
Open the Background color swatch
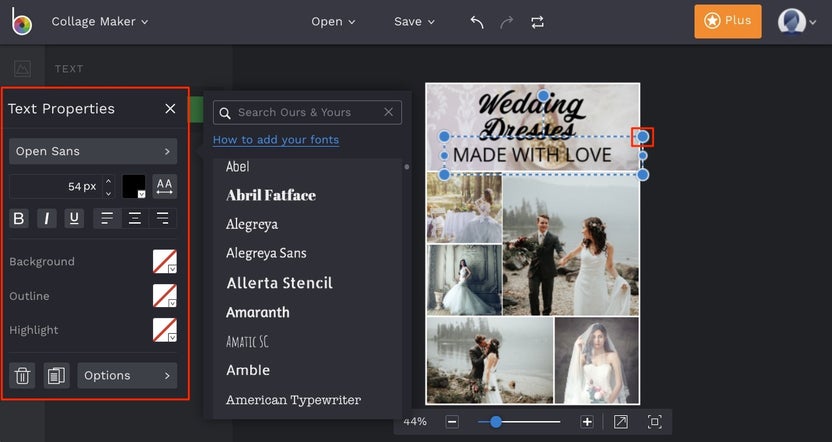[164, 262]
